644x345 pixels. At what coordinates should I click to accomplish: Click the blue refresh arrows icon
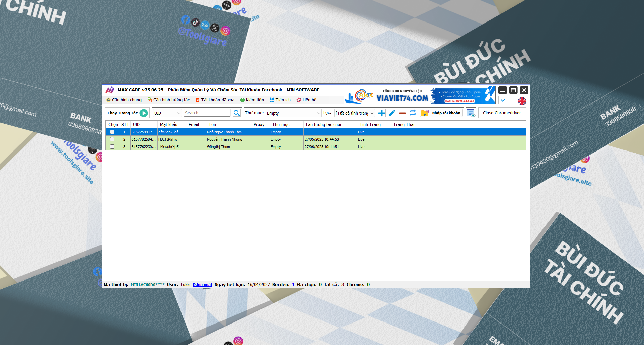(413, 113)
